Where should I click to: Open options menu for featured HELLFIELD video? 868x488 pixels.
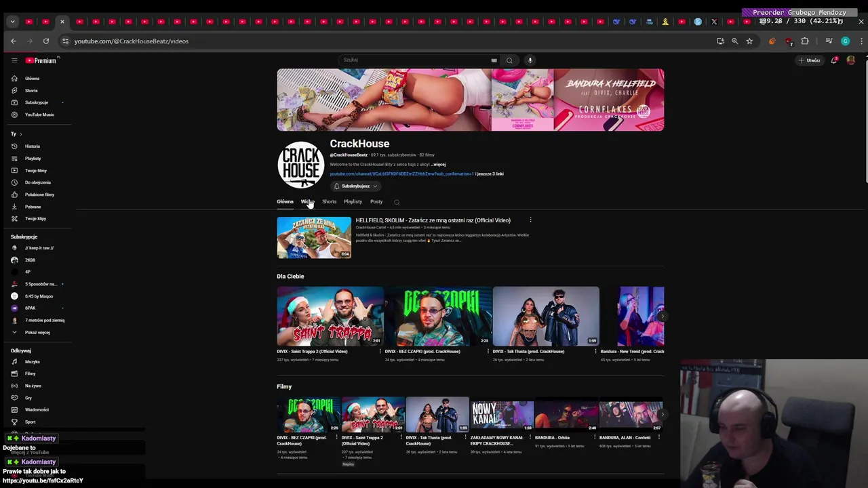[530, 220]
